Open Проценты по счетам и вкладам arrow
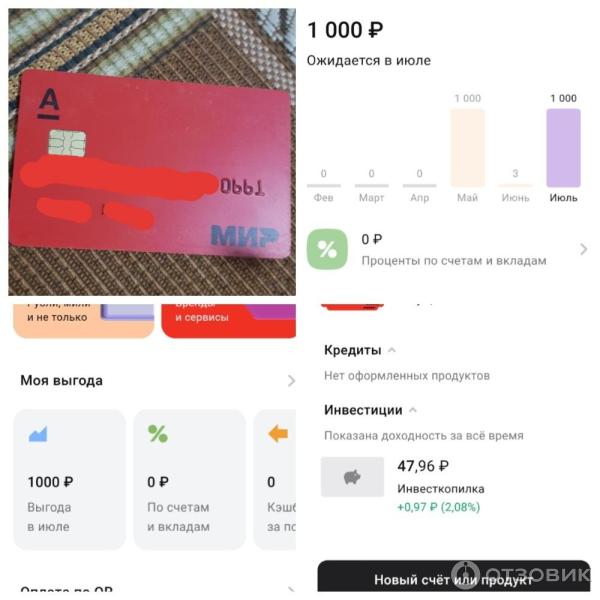600x600 pixels. click(x=583, y=249)
